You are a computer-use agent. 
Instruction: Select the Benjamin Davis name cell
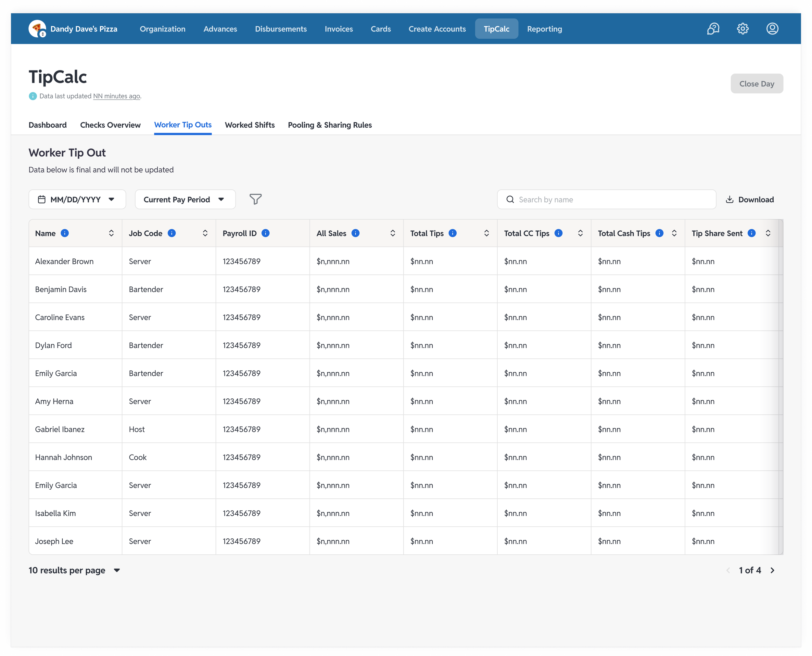coord(76,289)
